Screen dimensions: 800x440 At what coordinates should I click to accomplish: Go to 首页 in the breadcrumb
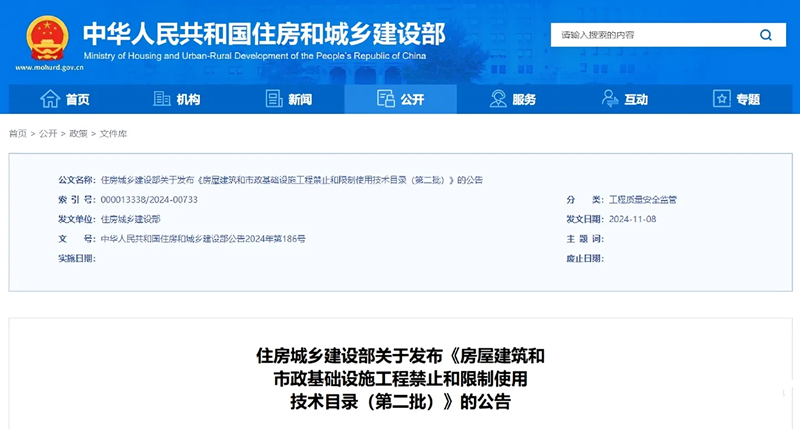click(18, 133)
